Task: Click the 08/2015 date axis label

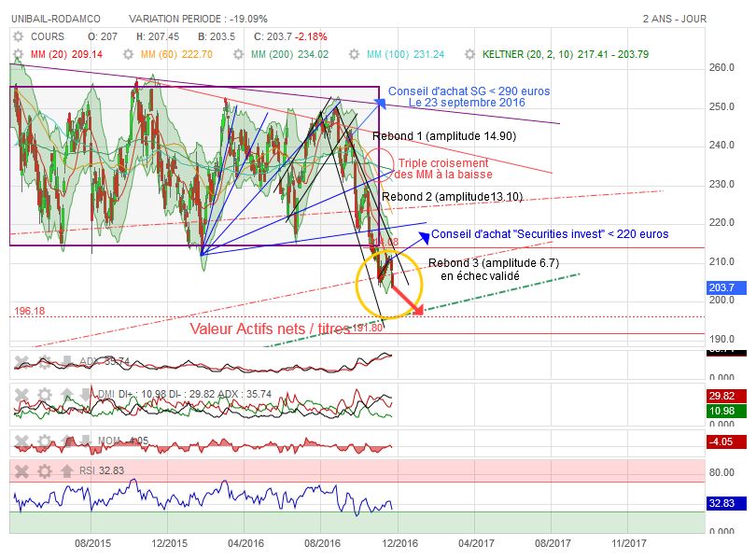Action: click(92, 543)
